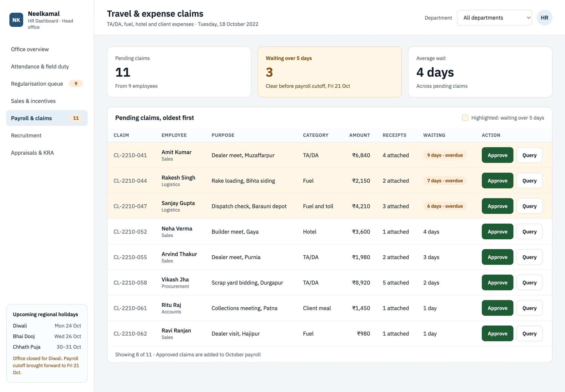
Task: Approve Amit Kumar's claim CL-2210-041
Action: pyautogui.click(x=497, y=155)
